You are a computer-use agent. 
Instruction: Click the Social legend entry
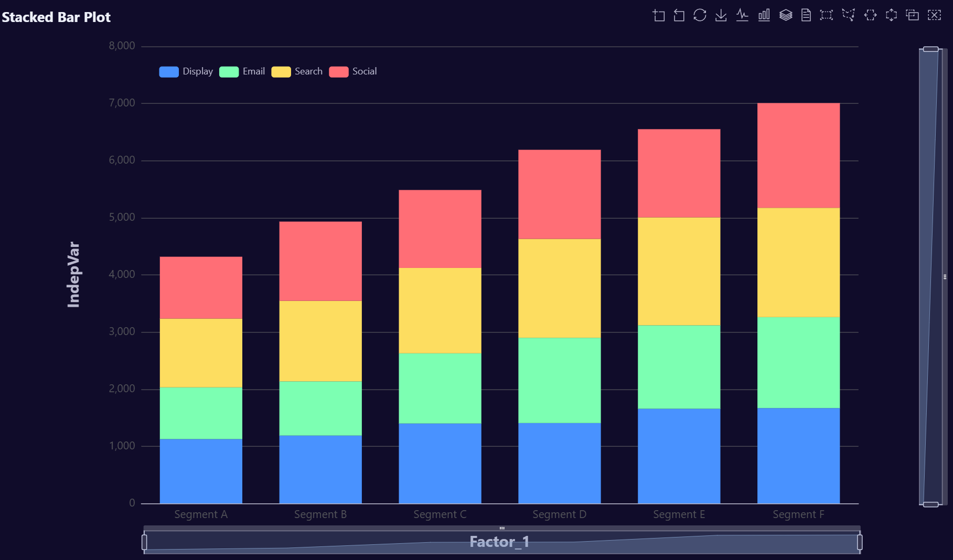click(353, 72)
